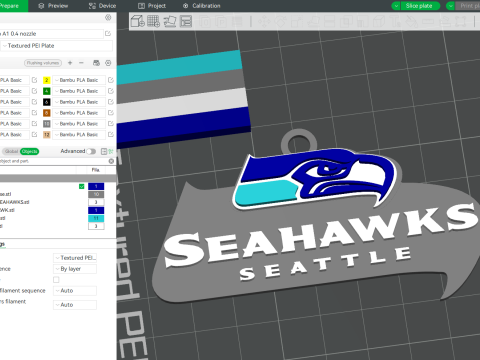Open the filament 4 Bambu PLA Basic dropdown
This screenshot has height=360, width=480.
[79, 91]
